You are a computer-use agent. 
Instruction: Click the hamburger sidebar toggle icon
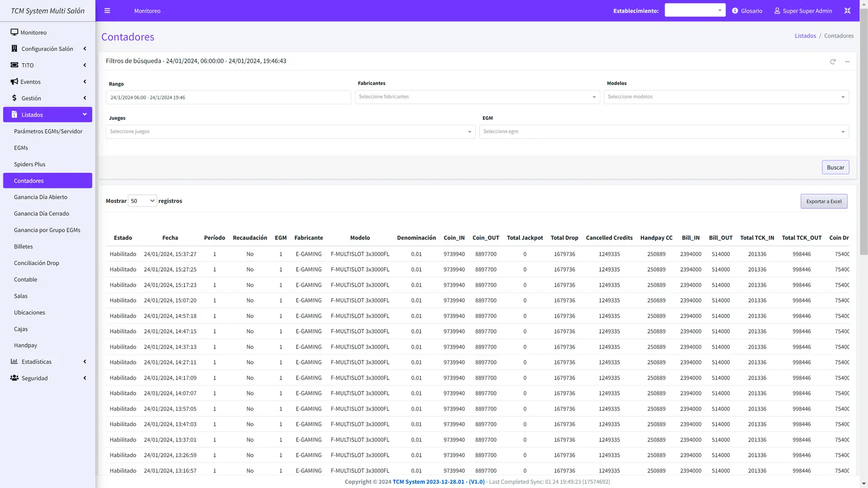click(x=107, y=11)
